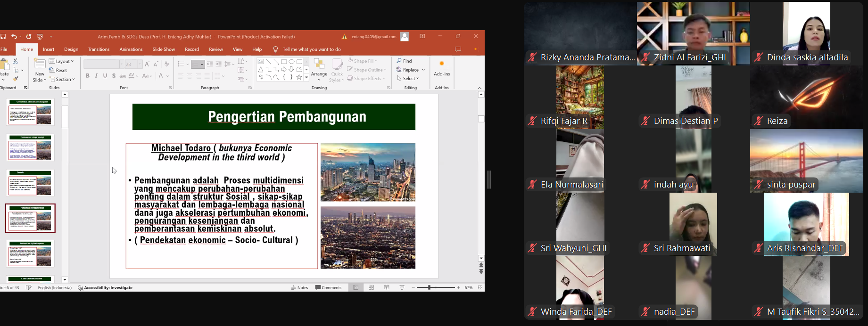Click the Save icon in quick access toolbar
Image resolution: width=868 pixels, height=326 pixels.
coord(3,37)
